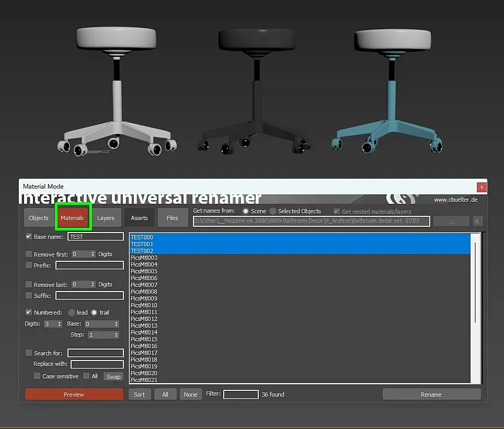Screen dimensions: 504x429
Task: Select TEST001 in the names list
Action: point(300,244)
